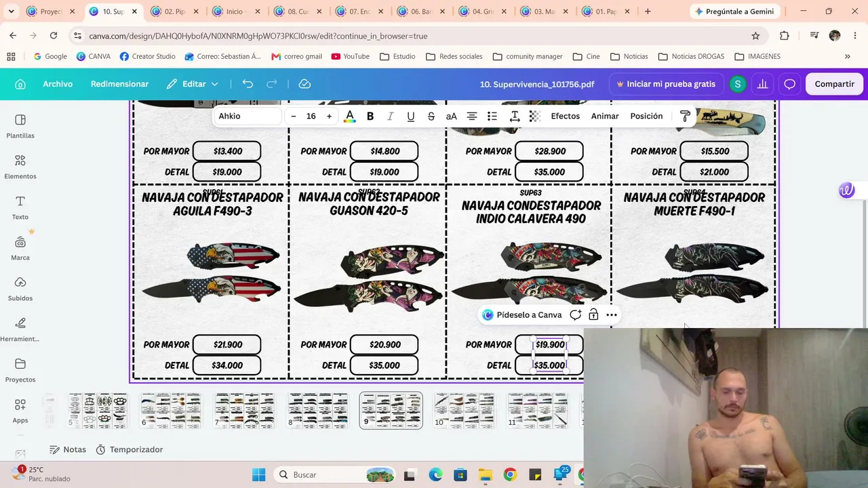This screenshot has height=488, width=868.
Task: Open Proyectos panel in sidebar
Action: pyautogui.click(x=20, y=370)
